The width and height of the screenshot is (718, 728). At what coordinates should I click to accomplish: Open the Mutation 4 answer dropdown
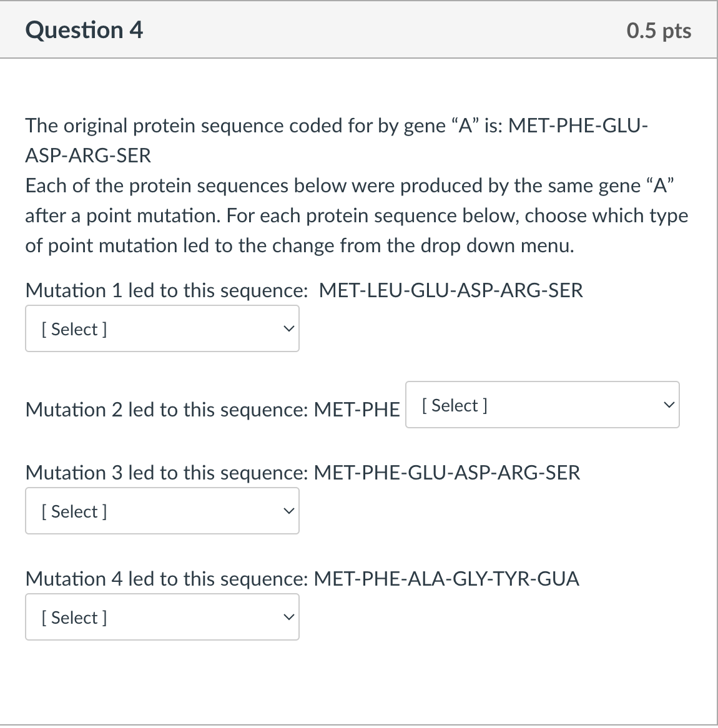coord(162,617)
